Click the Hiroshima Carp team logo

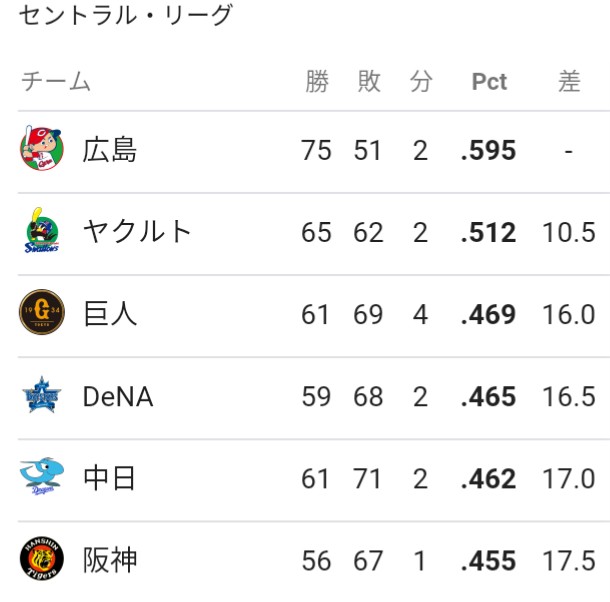(42, 148)
